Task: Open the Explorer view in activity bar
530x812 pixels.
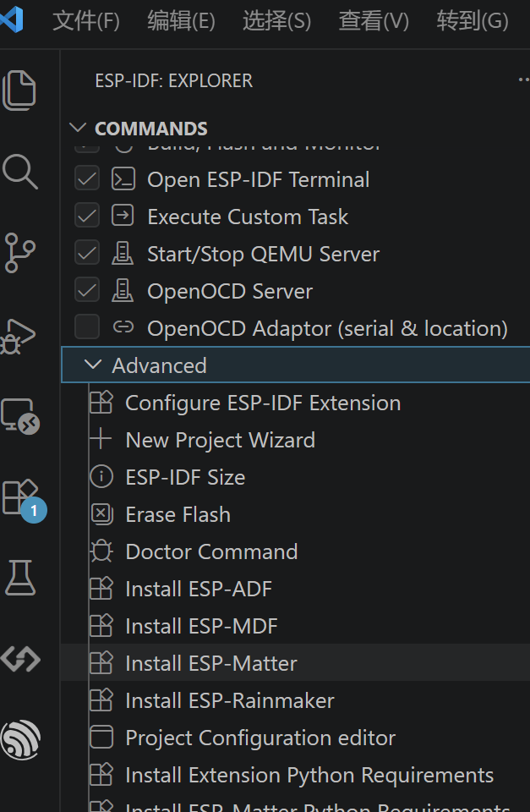Action: click(x=19, y=91)
